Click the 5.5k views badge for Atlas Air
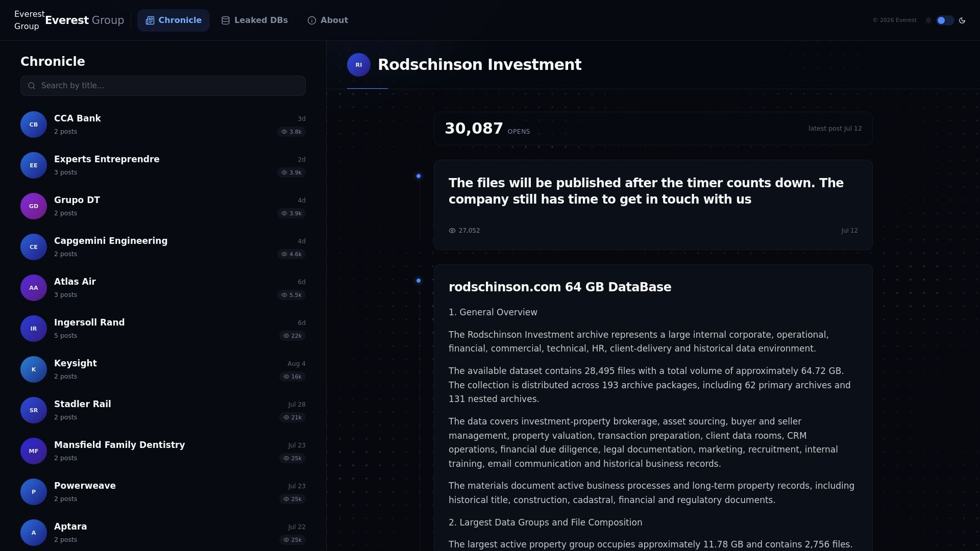Screen dimensions: 980x551 pyautogui.click(x=291, y=295)
